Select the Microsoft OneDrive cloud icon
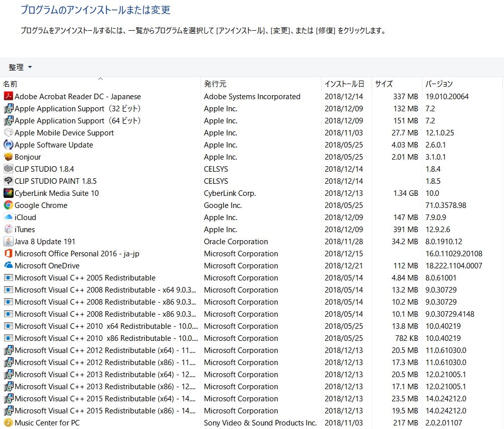This screenshot has width=504, height=429. 8,265
